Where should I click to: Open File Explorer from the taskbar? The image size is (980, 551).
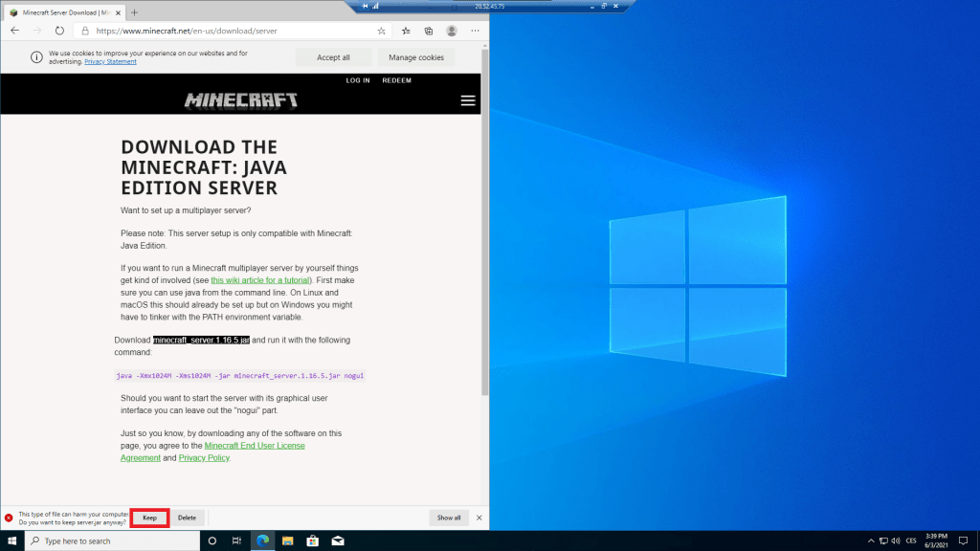pyautogui.click(x=286, y=541)
